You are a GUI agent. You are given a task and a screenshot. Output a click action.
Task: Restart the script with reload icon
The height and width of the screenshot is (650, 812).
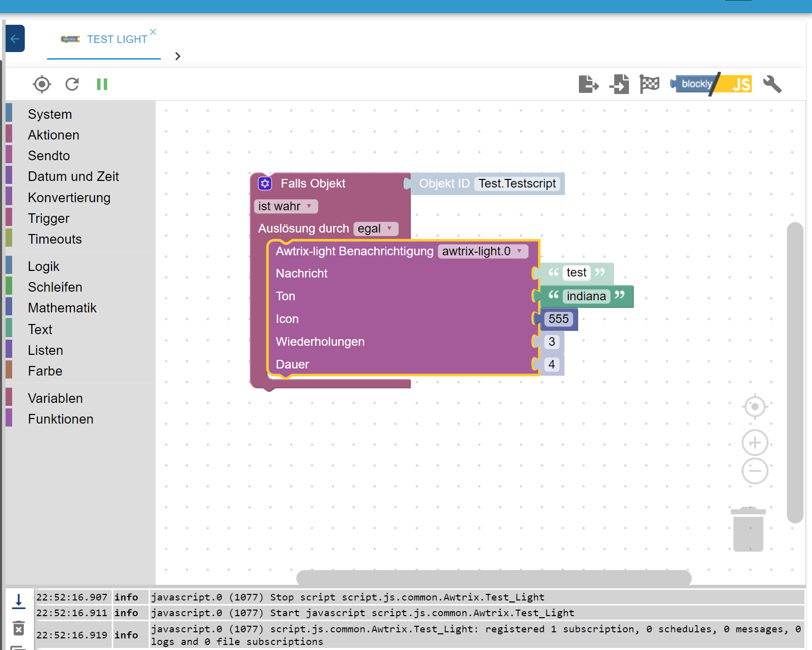(72, 84)
